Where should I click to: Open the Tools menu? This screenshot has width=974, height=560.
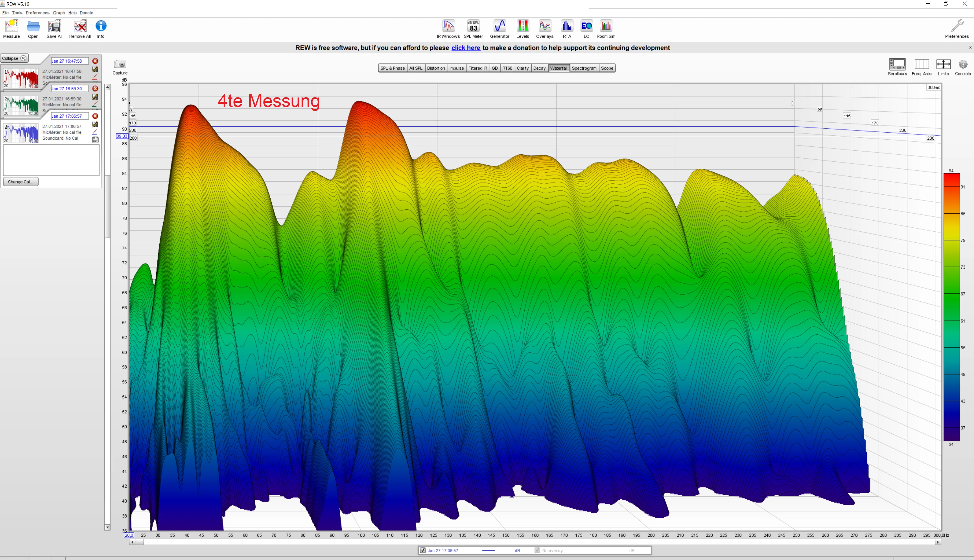(17, 13)
